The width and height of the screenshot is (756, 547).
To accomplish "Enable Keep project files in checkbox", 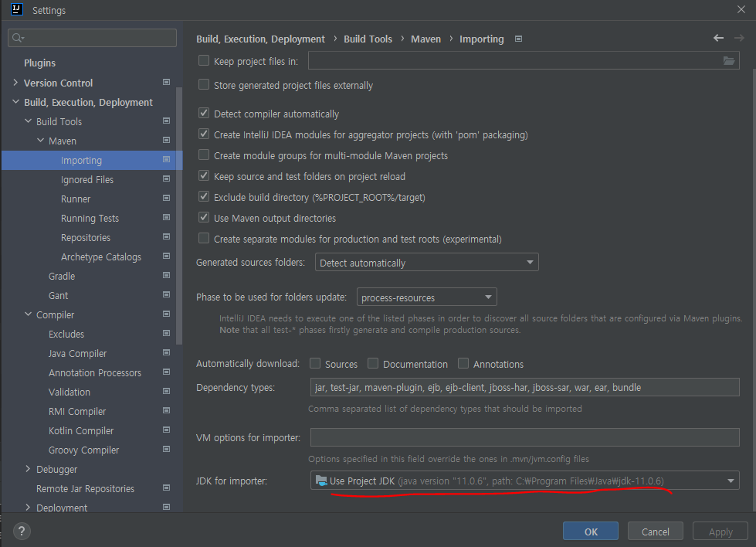I will [x=204, y=60].
